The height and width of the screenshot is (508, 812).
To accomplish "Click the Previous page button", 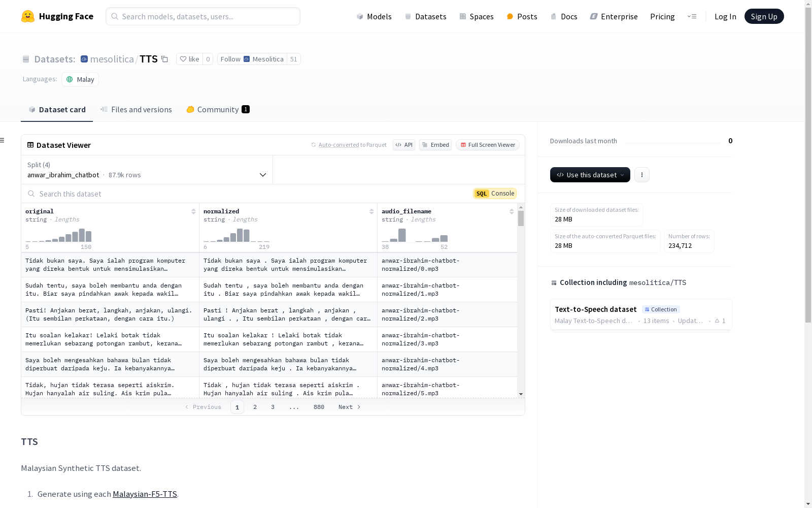I will tap(203, 407).
